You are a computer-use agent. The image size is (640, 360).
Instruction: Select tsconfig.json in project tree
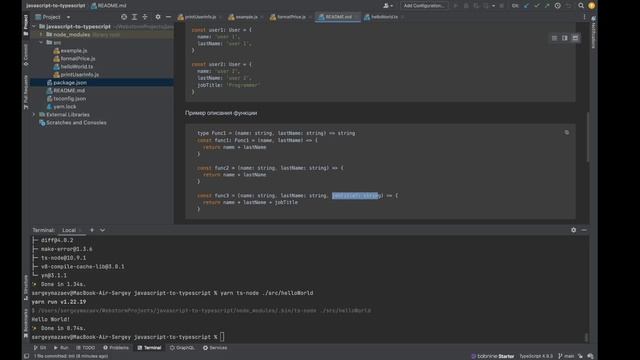pyautogui.click(x=66, y=99)
